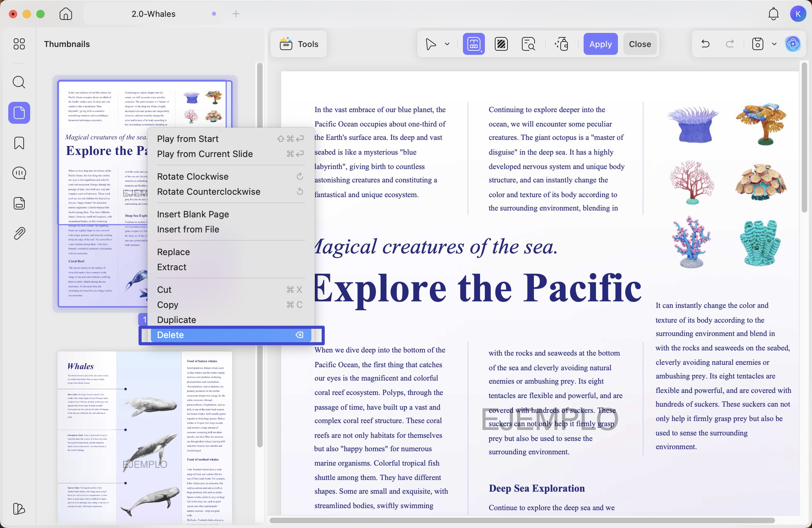The width and height of the screenshot is (812, 528).
Task: Toggle the hatched redact pages tool
Action: [x=501, y=44]
